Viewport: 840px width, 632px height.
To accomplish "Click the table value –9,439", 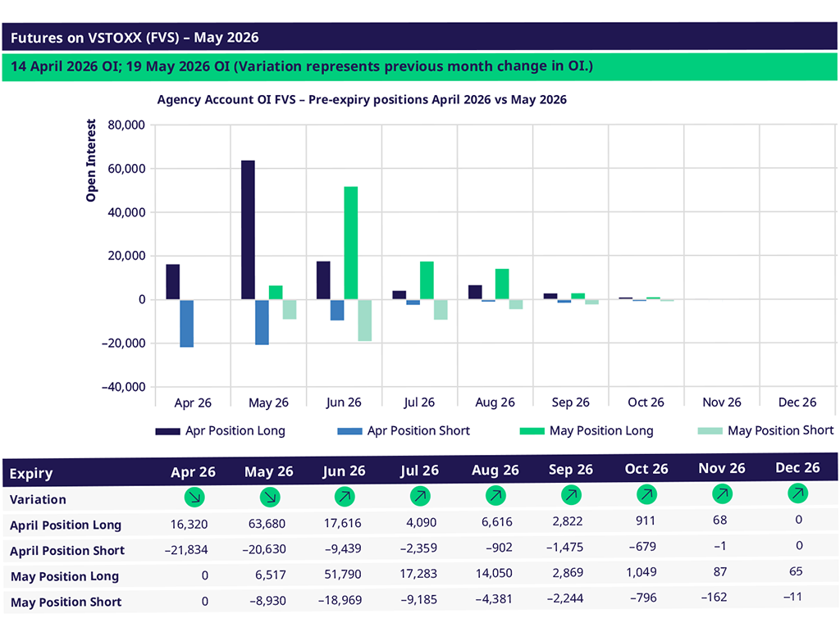I will coord(343,548).
